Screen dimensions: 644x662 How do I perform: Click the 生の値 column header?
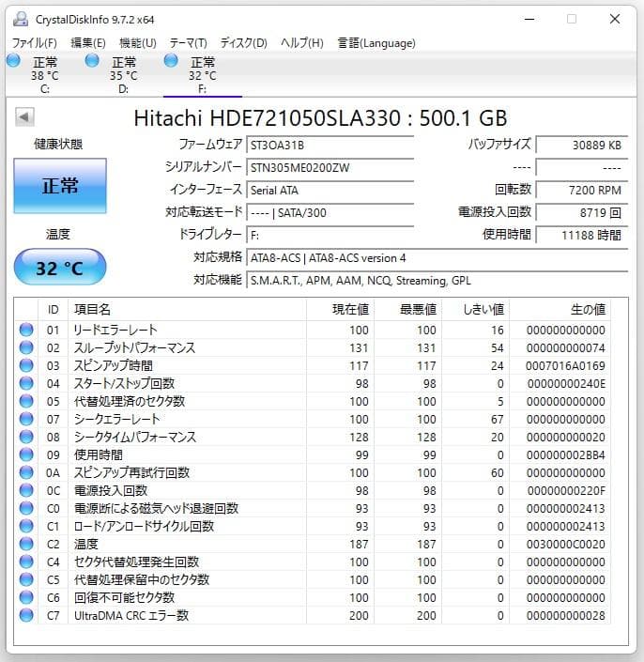[560, 310]
